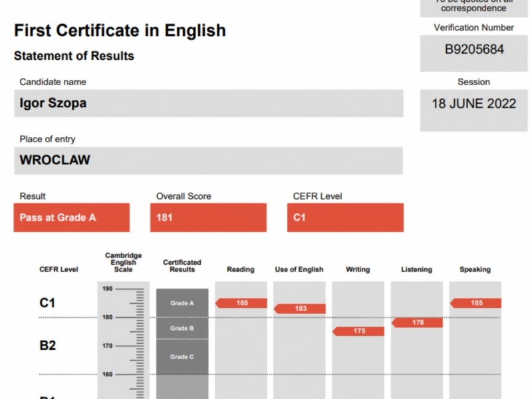Select the place of entry 'WROCLAW'
This screenshot has width=532, height=399.
click(55, 160)
